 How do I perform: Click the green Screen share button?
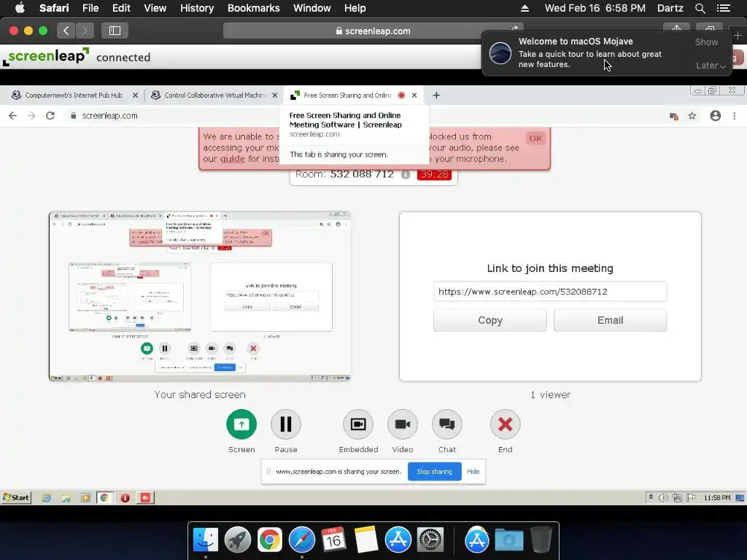click(241, 424)
